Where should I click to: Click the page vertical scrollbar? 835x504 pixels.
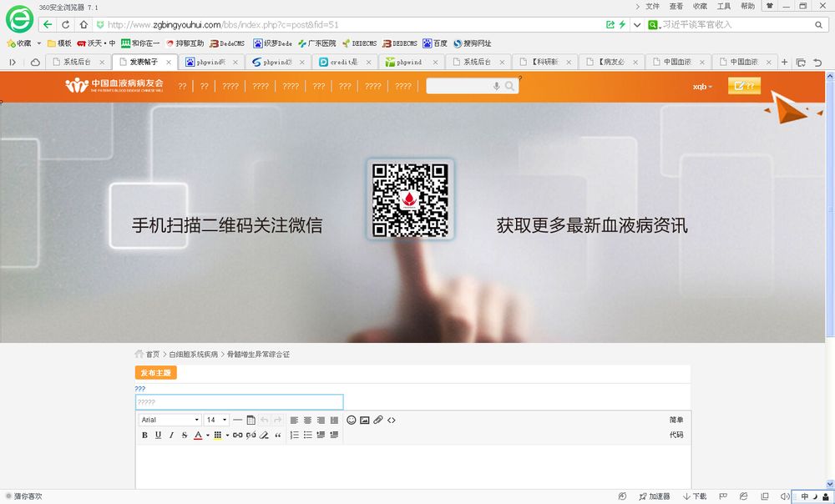[x=830, y=280]
